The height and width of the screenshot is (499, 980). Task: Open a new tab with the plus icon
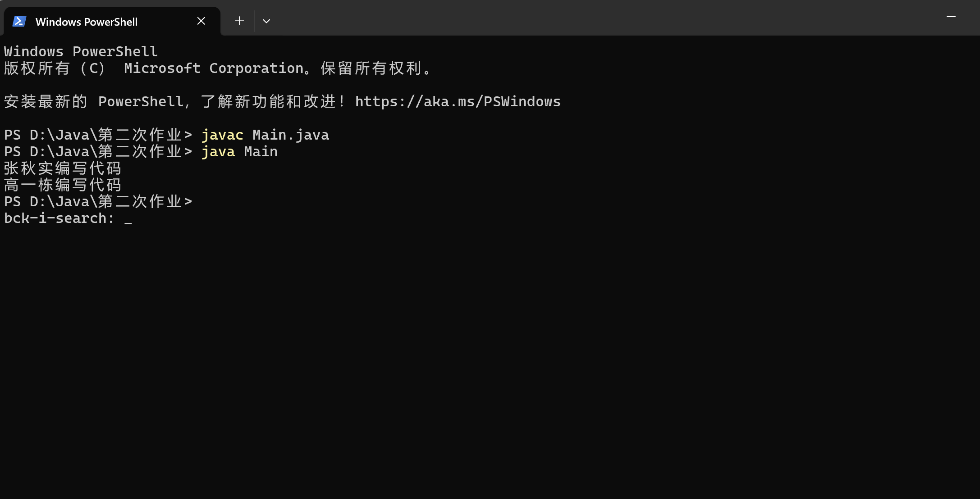pyautogui.click(x=239, y=21)
